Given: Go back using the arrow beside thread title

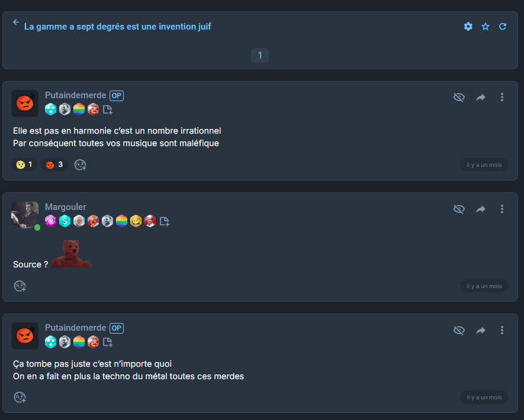Looking at the screenshot, I should tap(16, 22).
